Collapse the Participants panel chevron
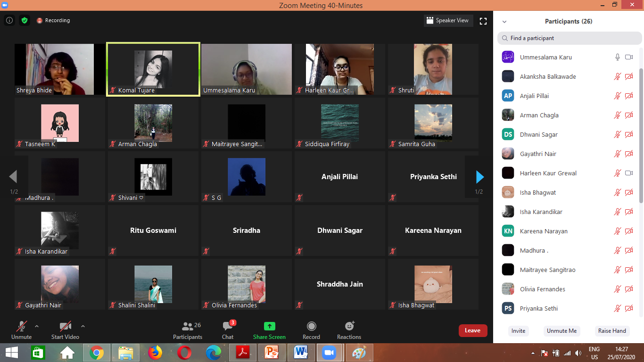 (x=504, y=21)
